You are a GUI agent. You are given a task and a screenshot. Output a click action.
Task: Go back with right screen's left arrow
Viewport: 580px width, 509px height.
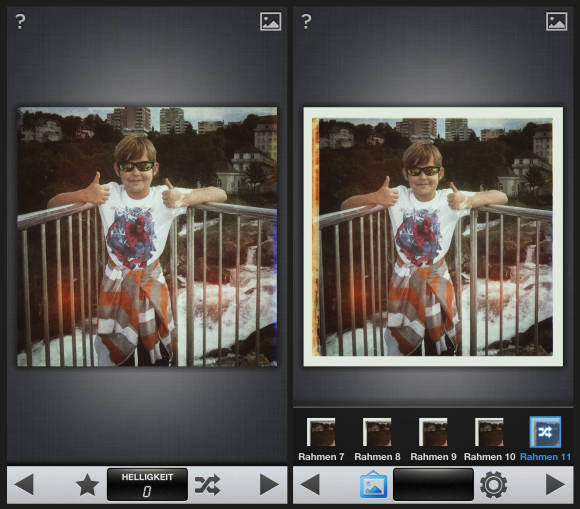point(310,484)
